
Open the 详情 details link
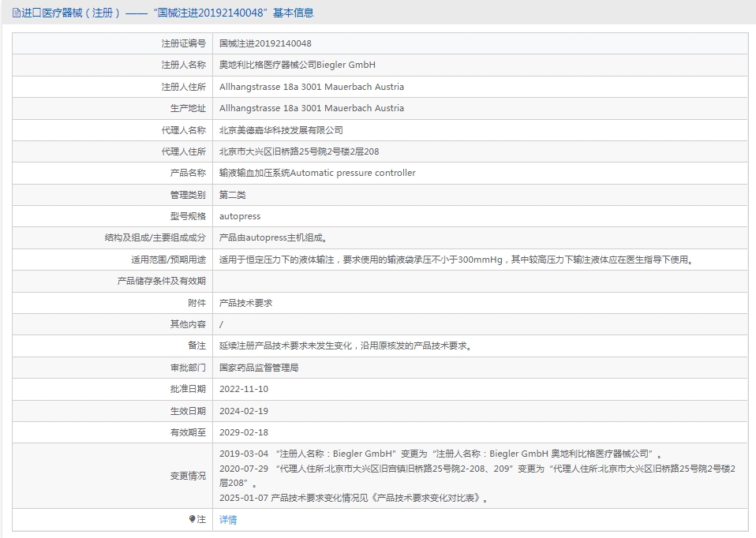tap(228, 520)
